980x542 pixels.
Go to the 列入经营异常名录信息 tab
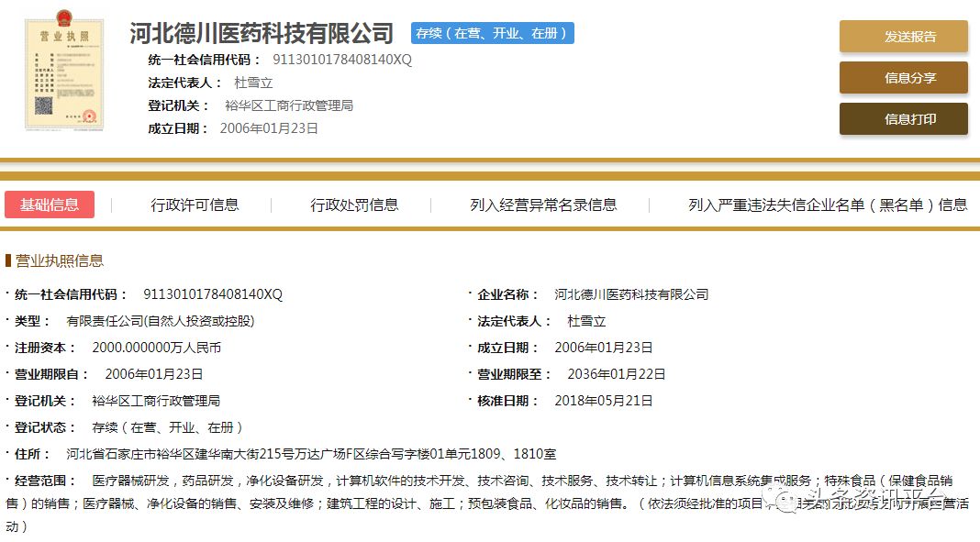tap(543, 205)
